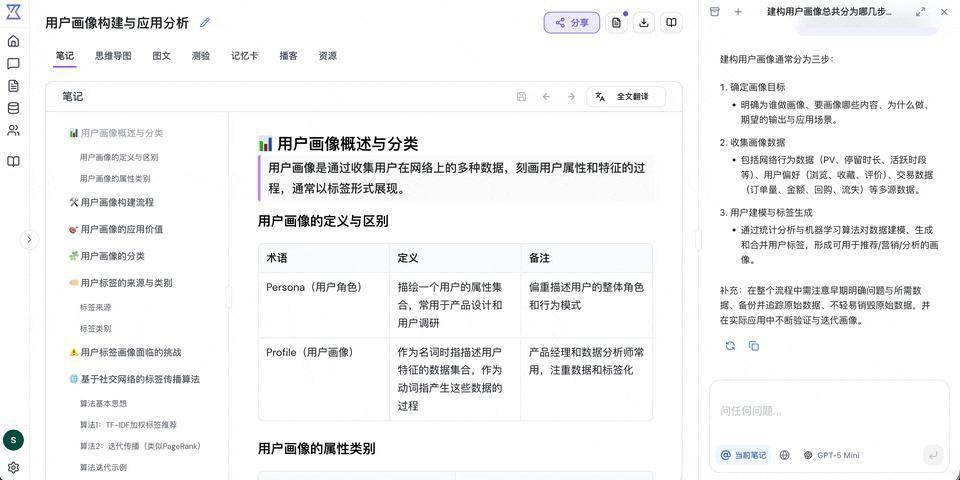
Task: Select outline item 用户画像的属性类别
Action: 115,179
